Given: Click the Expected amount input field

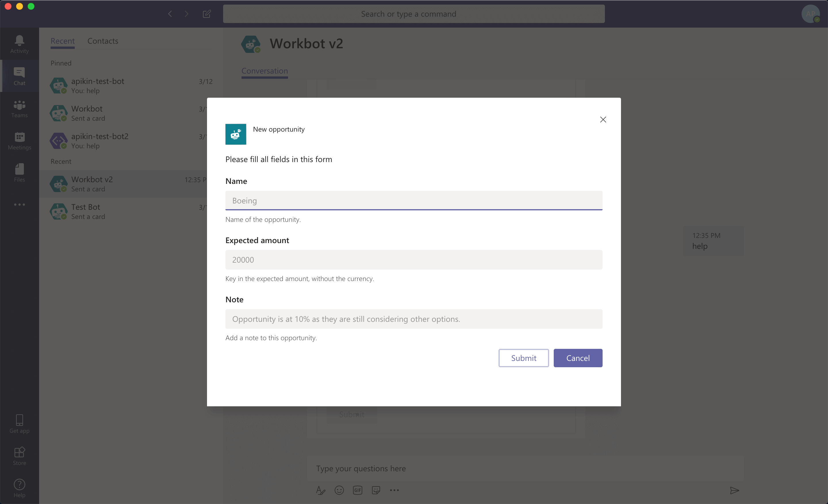Looking at the screenshot, I should [x=413, y=259].
